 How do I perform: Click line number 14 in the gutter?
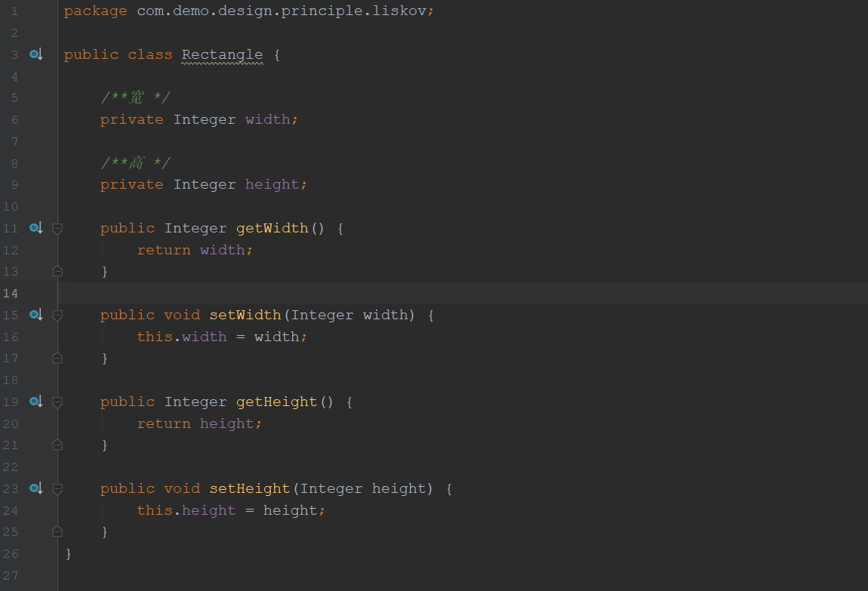(10, 293)
